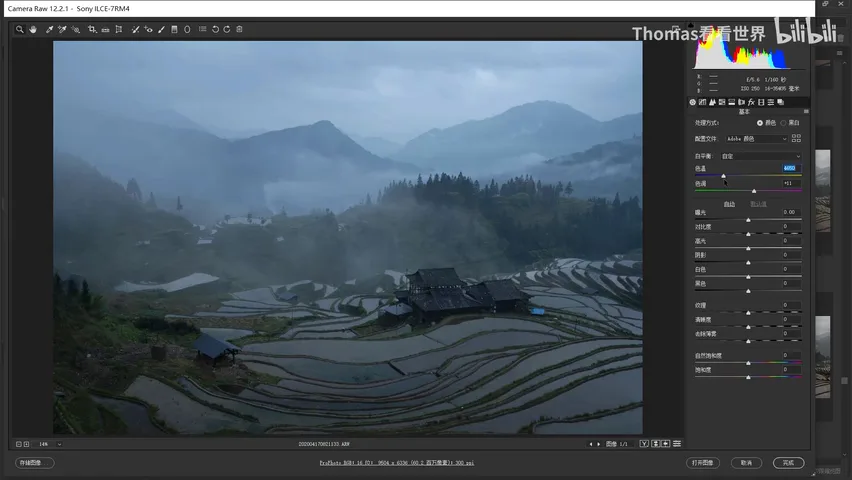Go to the previous image arrow
The image size is (852, 480).
coord(591,444)
